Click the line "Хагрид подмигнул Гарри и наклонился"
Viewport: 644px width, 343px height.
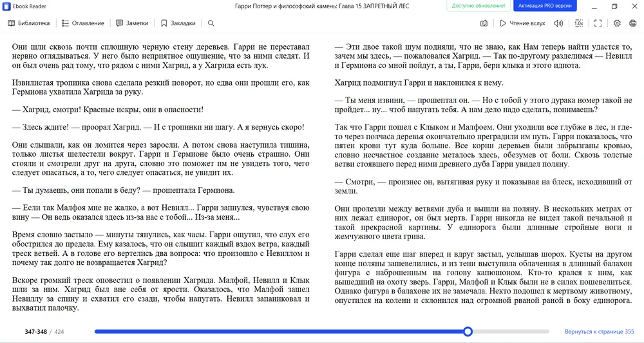coord(419,83)
